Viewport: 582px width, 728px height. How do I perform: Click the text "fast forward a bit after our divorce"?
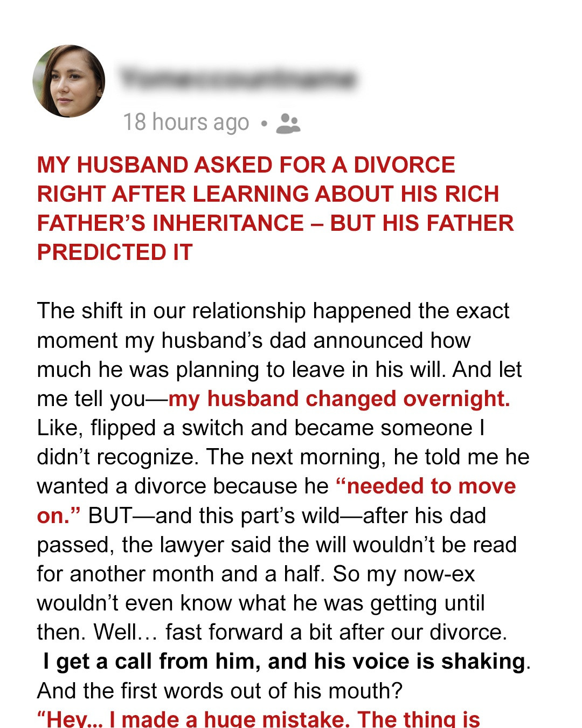[336, 632]
